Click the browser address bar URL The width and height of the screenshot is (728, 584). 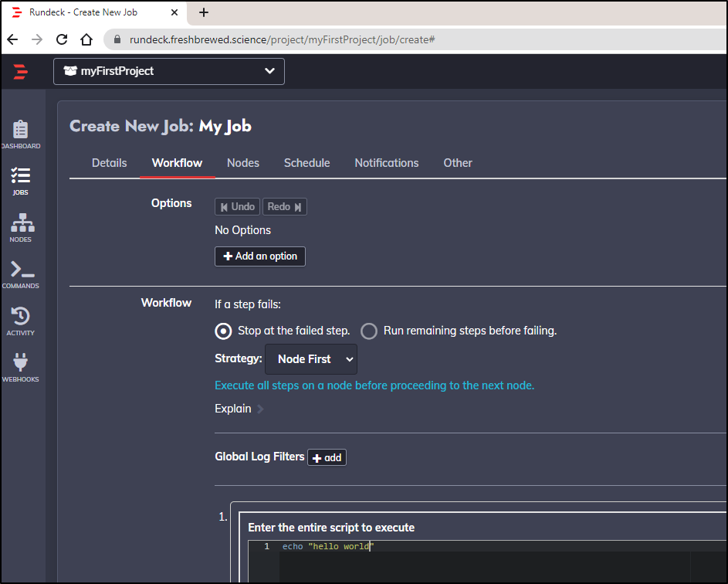[x=283, y=39]
